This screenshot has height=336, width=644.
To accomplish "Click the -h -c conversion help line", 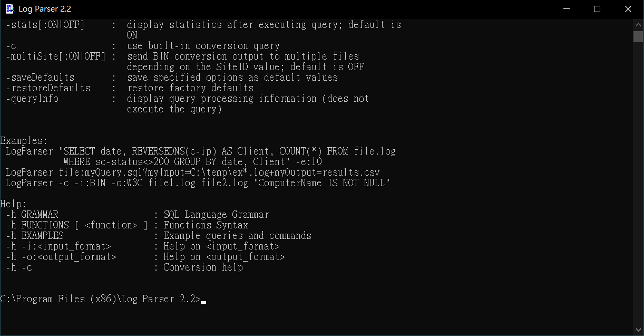I will tap(20, 267).
